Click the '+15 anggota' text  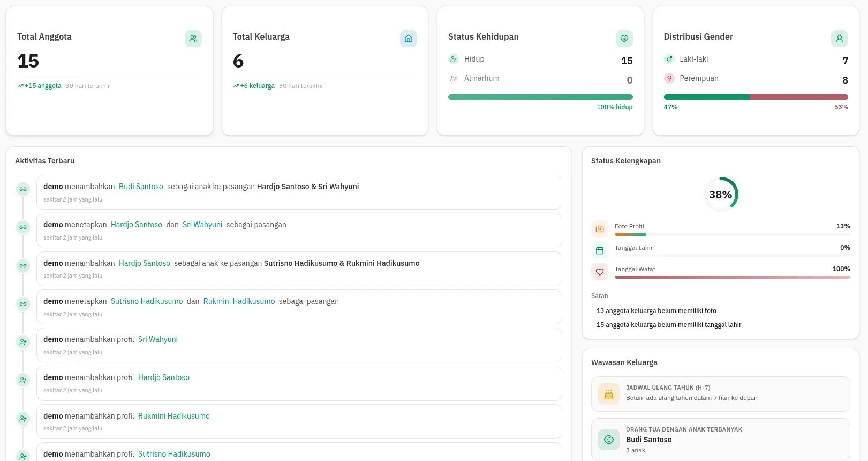[43, 86]
